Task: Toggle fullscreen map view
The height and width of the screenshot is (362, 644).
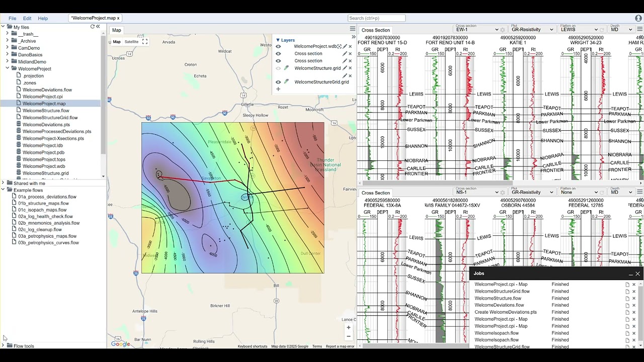Action: click(145, 42)
